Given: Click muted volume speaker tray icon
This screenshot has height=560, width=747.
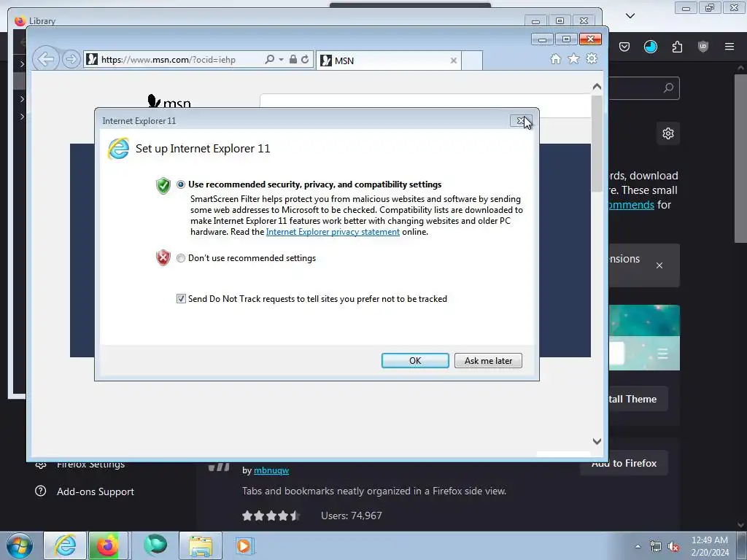Looking at the screenshot, I should (673, 547).
